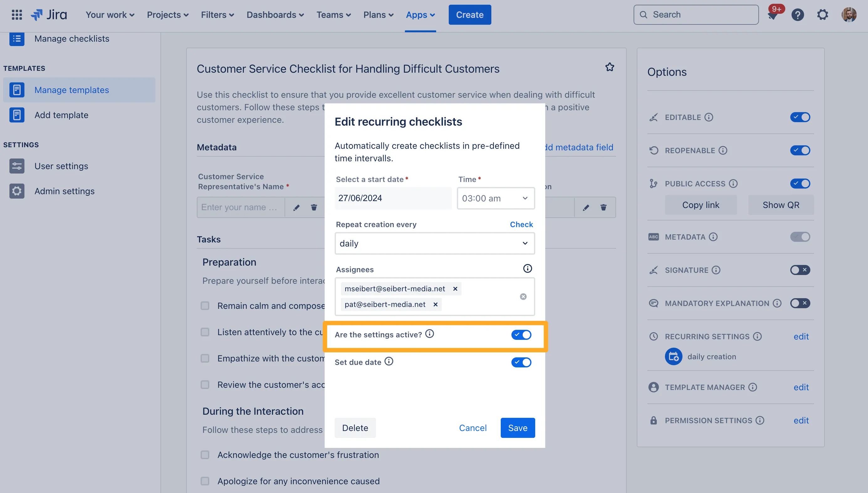Screen dimensions: 868x493
Task: Click the trash icon of name field
Action: click(314, 207)
